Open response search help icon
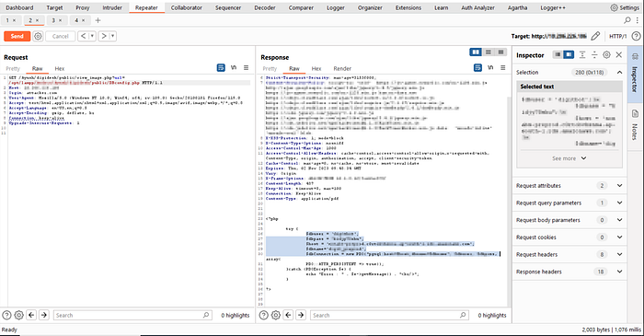644x336 pixels. pos(264,315)
